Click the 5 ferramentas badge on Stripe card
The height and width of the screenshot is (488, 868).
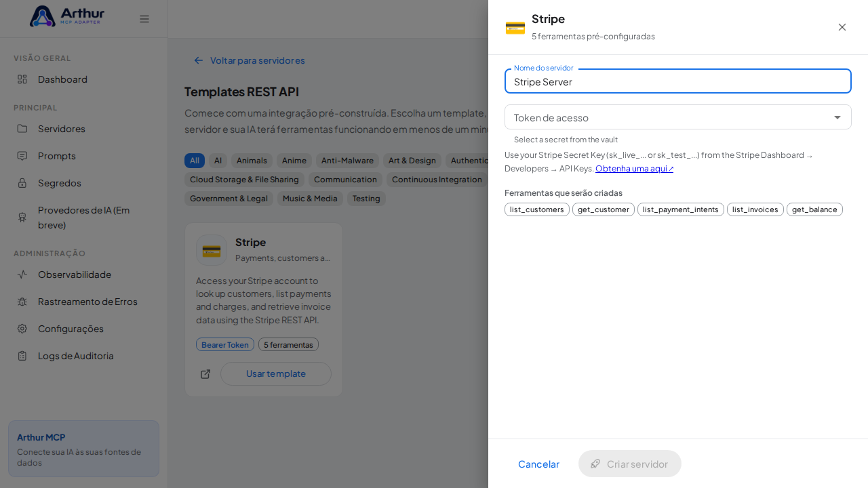pos(288,344)
